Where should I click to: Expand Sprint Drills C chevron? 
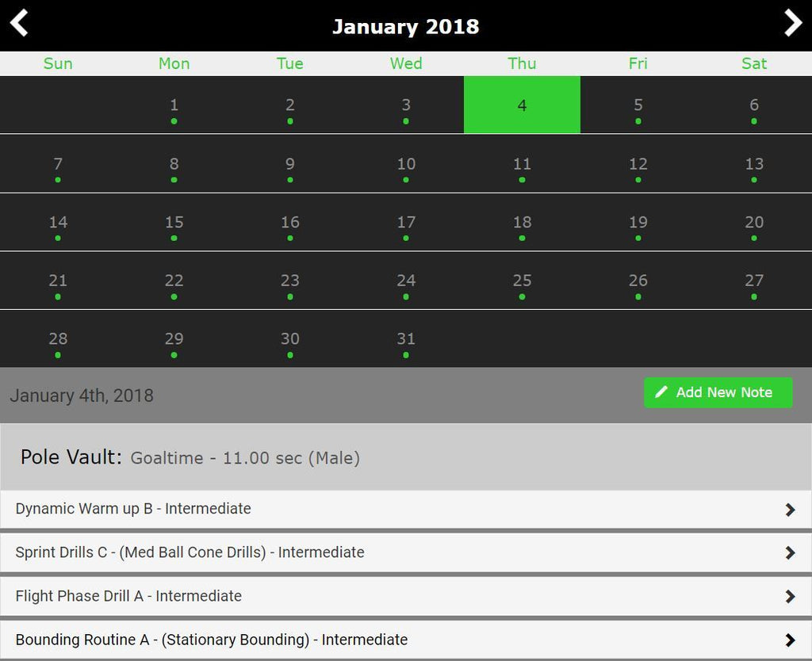coord(790,553)
